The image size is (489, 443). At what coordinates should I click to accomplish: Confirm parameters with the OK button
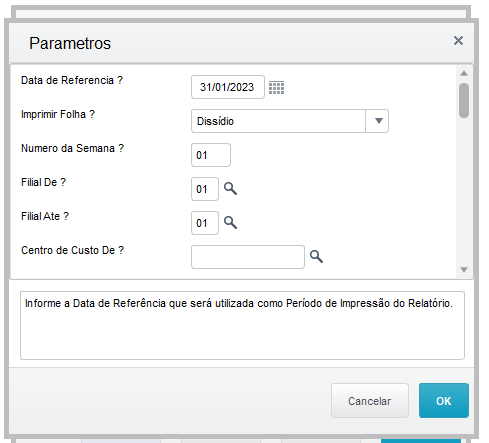tap(444, 401)
